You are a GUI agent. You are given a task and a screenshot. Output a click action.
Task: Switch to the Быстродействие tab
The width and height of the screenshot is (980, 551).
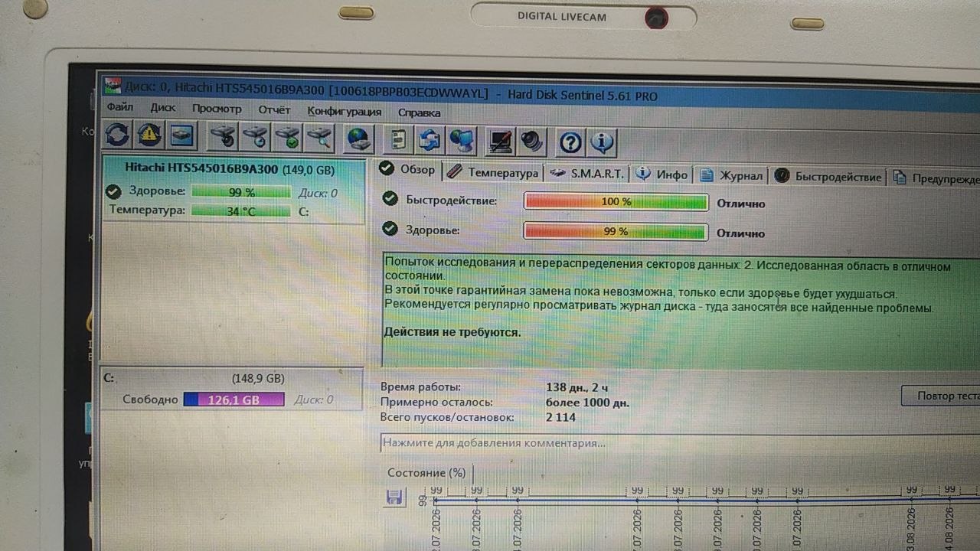pos(828,178)
